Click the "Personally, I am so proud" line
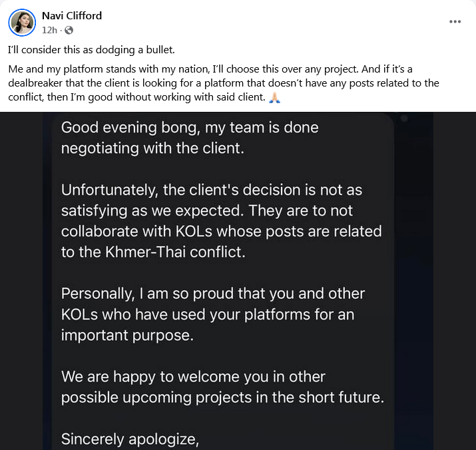The width and height of the screenshot is (476, 450). tap(212, 294)
